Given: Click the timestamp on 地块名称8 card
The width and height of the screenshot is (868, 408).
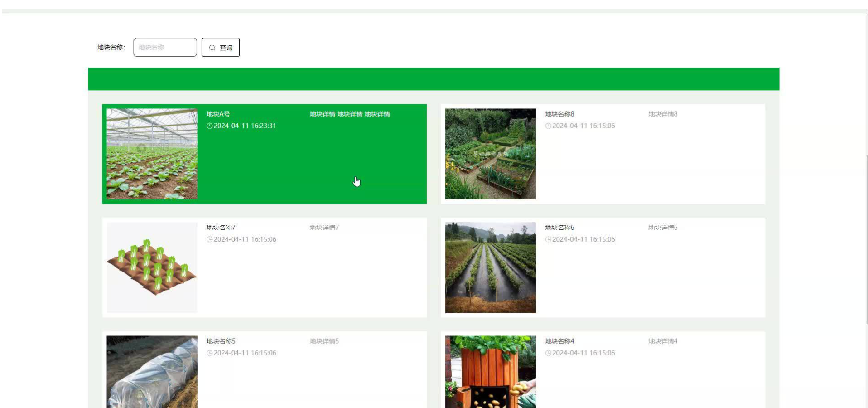Looking at the screenshot, I should click(583, 126).
